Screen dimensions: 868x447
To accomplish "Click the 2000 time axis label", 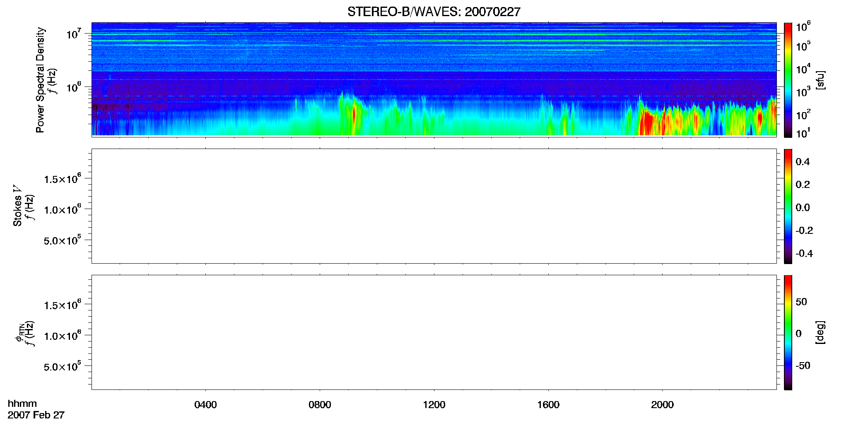I will click(x=662, y=405).
